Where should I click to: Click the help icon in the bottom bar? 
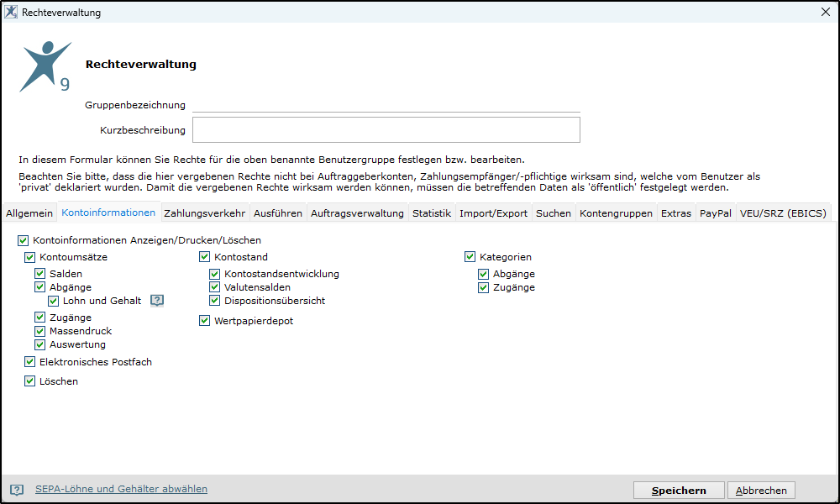tap(17, 490)
